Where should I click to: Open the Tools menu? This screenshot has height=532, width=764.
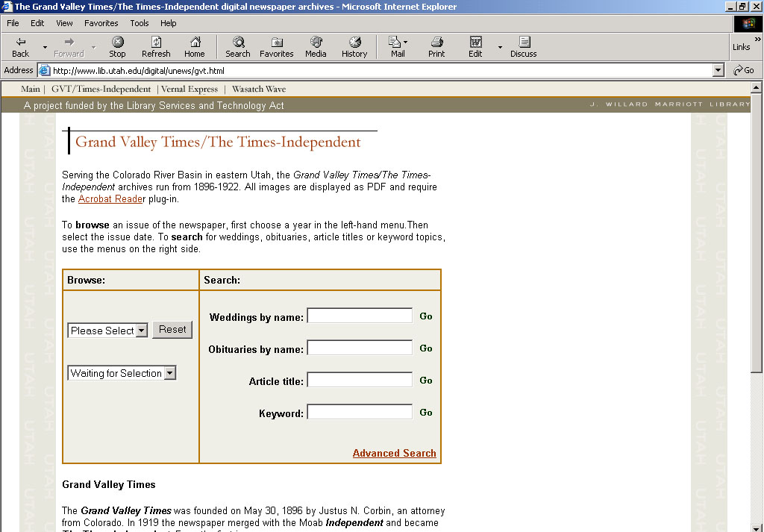pos(139,23)
